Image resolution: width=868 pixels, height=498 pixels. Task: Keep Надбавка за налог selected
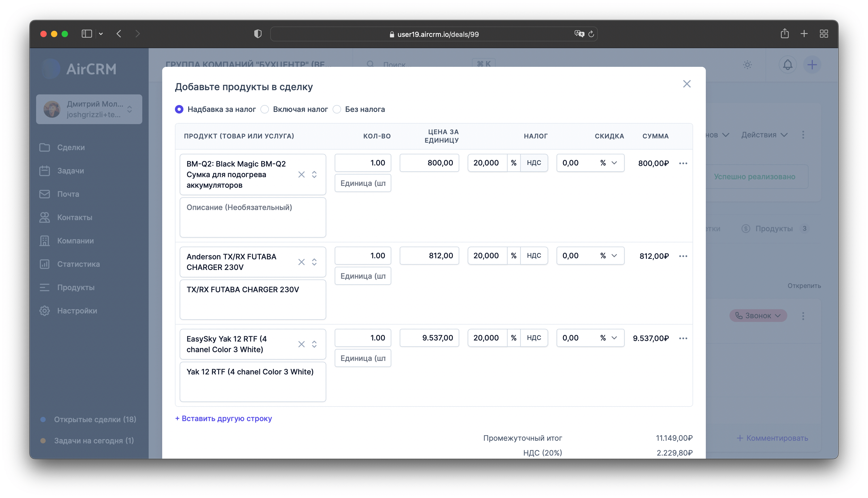pos(179,109)
